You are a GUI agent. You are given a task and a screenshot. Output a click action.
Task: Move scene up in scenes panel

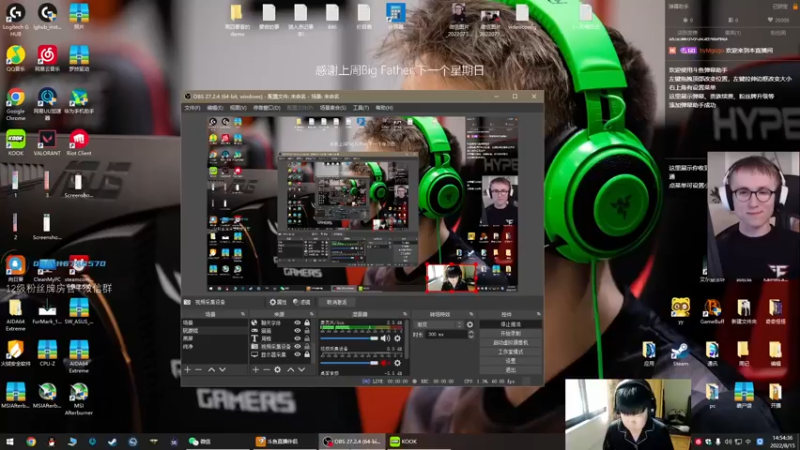211,369
